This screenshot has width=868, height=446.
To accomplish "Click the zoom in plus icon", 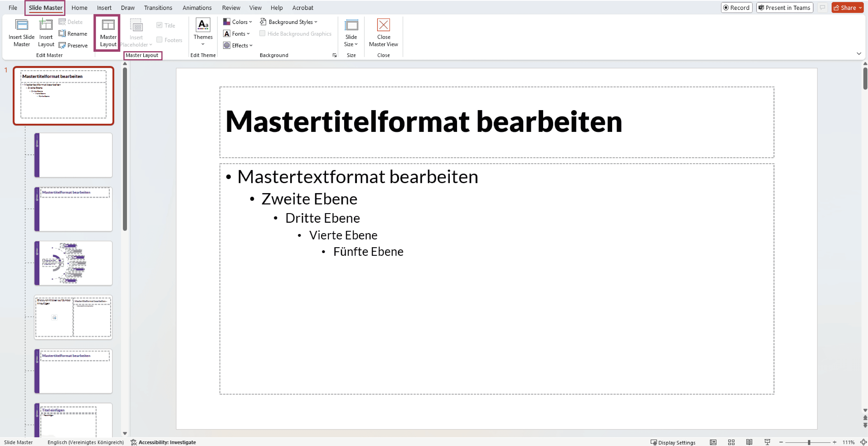I will [x=834, y=442].
